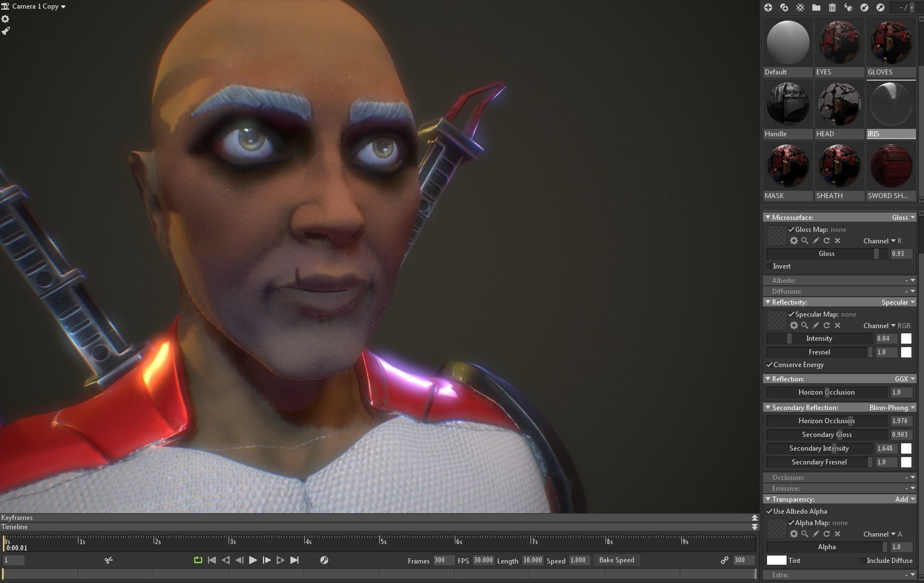Click the rocket icon below the gear
Image resolution: width=924 pixels, height=583 pixels.
pyautogui.click(x=6, y=31)
